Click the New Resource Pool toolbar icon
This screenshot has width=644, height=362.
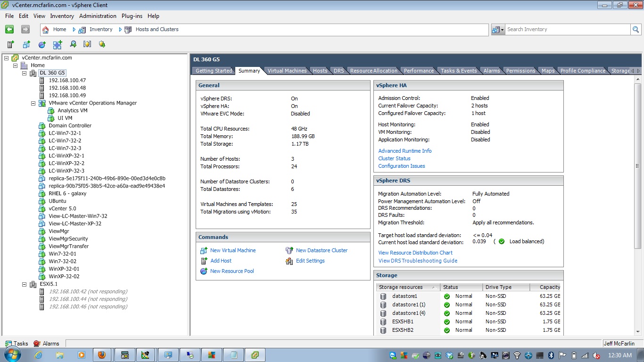[42, 44]
